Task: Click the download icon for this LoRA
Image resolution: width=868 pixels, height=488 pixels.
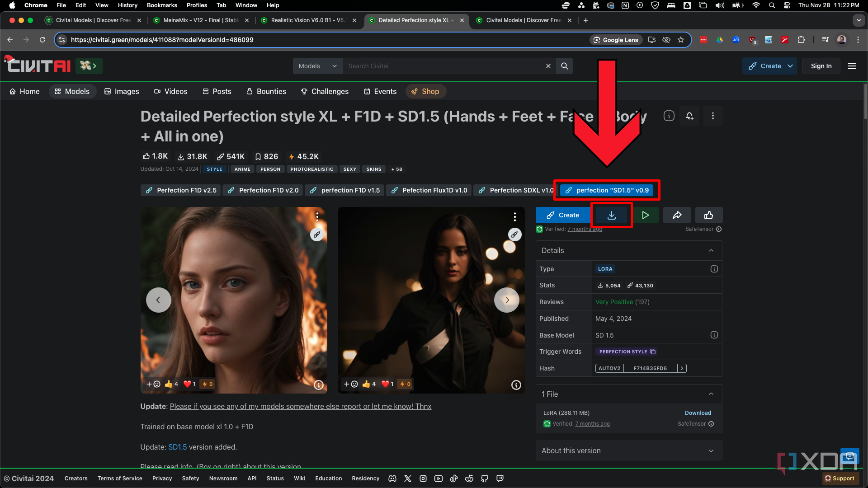Action: (x=611, y=215)
